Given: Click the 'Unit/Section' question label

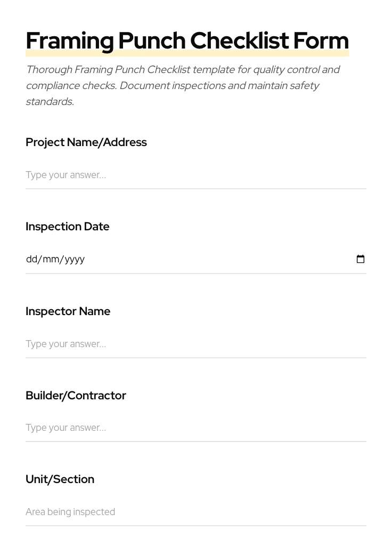Looking at the screenshot, I should click(x=60, y=479).
